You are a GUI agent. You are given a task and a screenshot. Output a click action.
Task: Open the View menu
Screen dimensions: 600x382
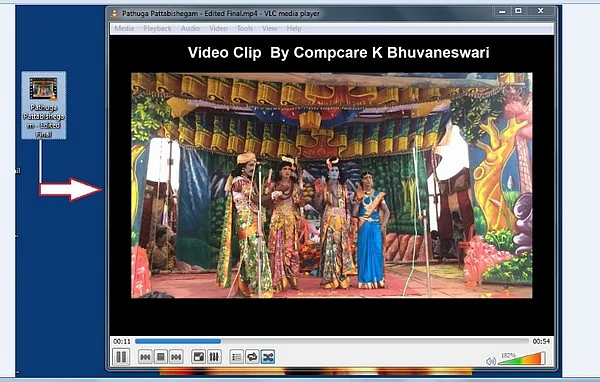(x=269, y=28)
